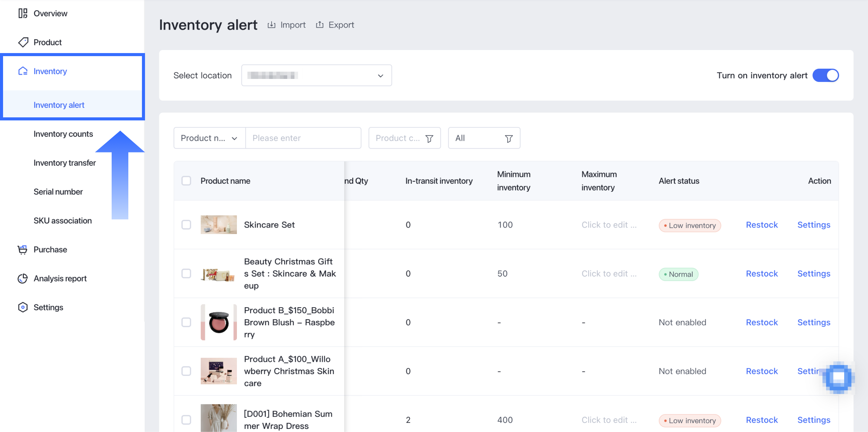868x432 pixels.
Task: Open the Select location dropdown
Action: coord(316,76)
